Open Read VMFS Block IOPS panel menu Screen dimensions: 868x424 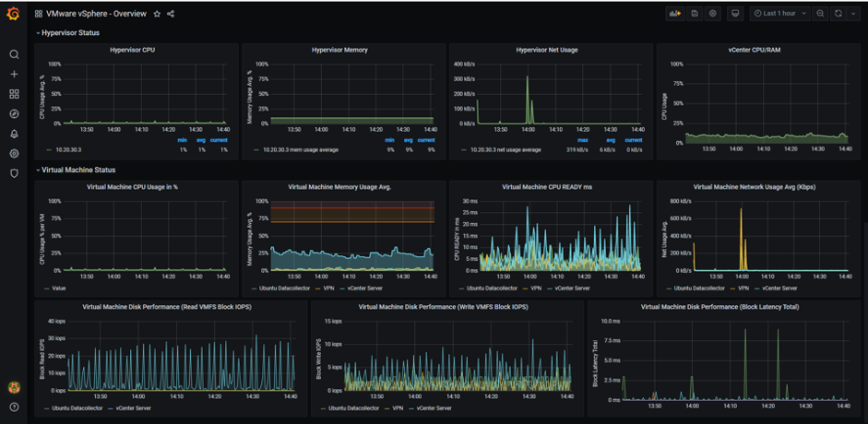coord(167,306)
